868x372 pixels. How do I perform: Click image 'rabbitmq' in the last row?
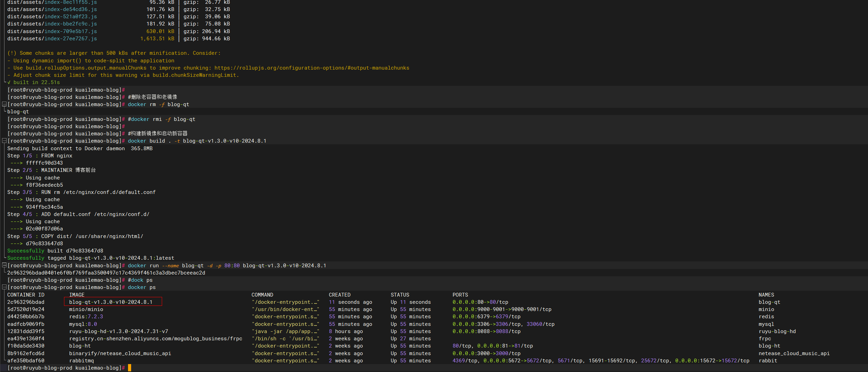(x=82, y=361)
